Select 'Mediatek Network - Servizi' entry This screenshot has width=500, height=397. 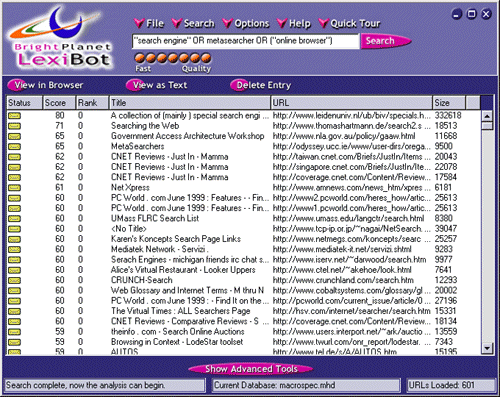click(159, 249)
